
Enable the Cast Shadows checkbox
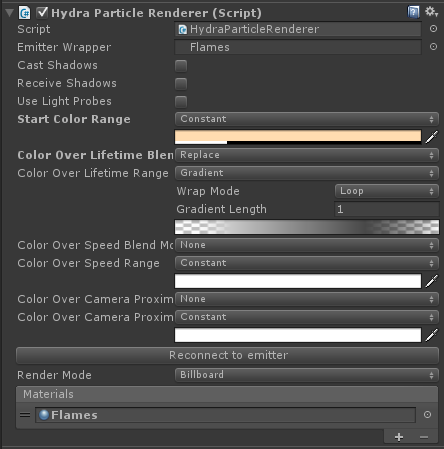click(x=181, y=66)
